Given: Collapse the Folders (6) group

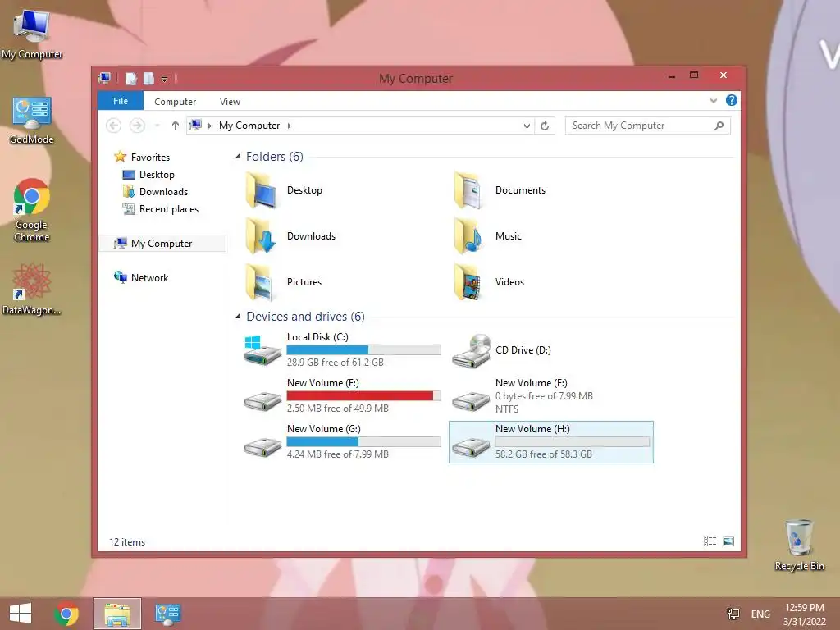Looking at the screenshot, I should (238, 157).
